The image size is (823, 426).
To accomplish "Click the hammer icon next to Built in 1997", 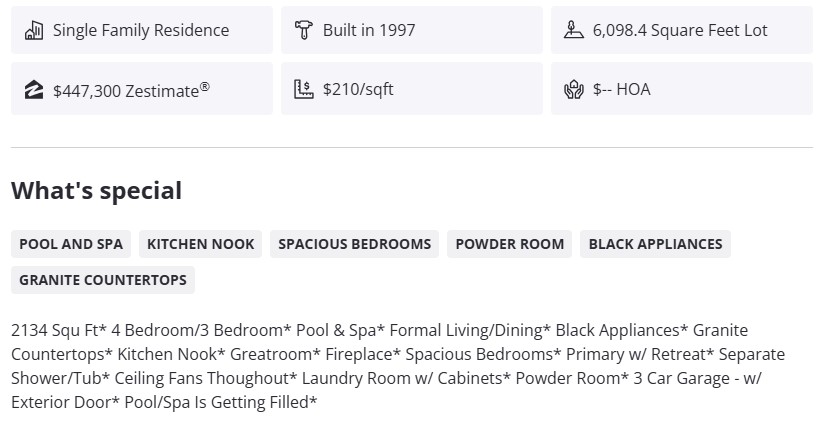I will [x=304, y=30].
